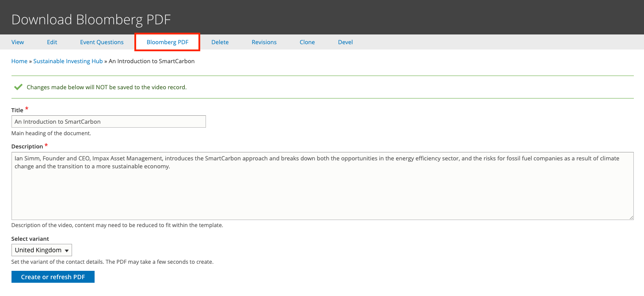Open the View tab
This screenshot has height=296, width=644.
18,42
